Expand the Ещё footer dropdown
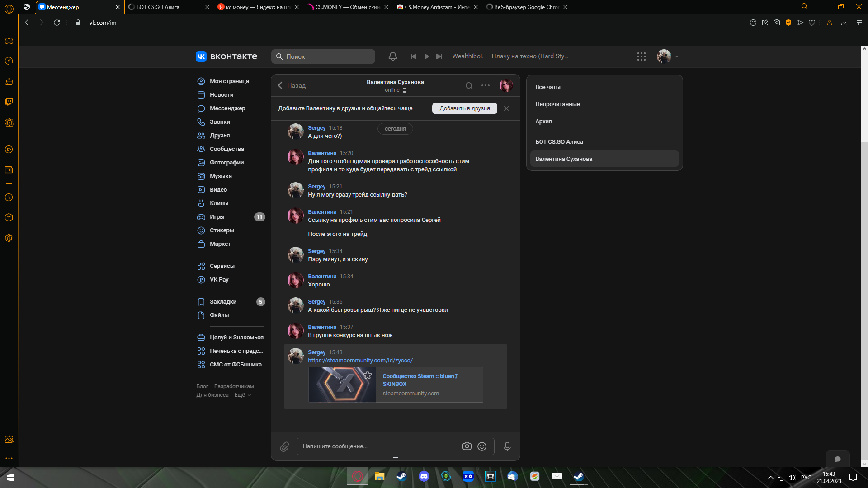 pos(242,395)
